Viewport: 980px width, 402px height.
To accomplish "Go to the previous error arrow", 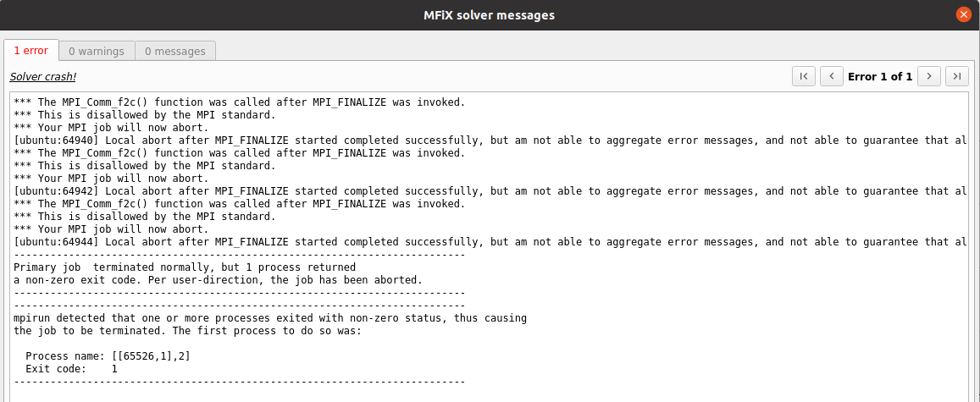I will [x=831, y=76].
